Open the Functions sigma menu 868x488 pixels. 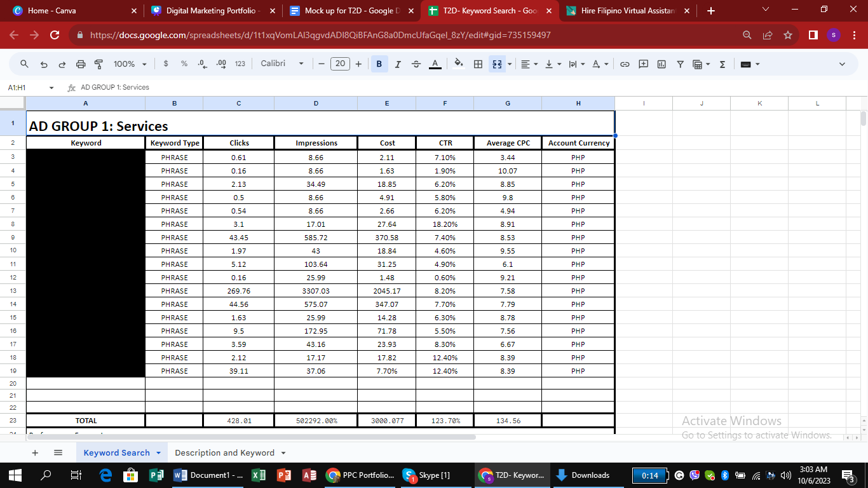coord(722,64)
